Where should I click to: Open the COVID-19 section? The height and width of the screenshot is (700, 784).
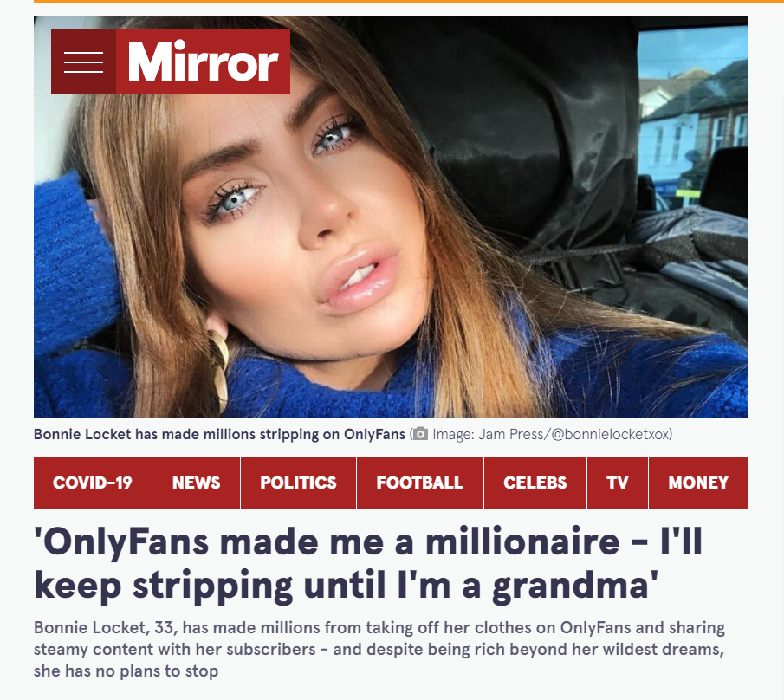(x=93, y=483)
